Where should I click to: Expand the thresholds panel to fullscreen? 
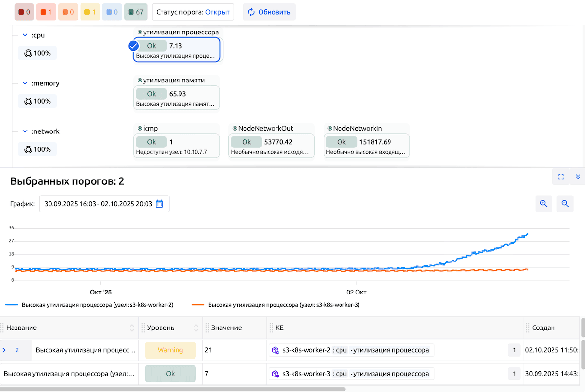point(561,177)
